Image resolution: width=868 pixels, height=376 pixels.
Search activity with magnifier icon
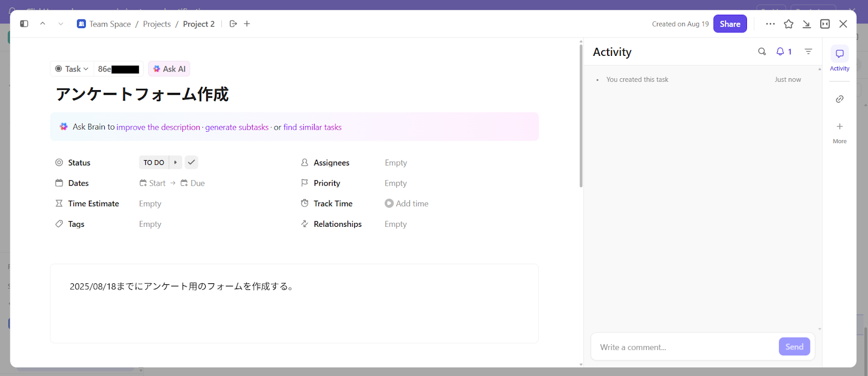tap(762, 52)
